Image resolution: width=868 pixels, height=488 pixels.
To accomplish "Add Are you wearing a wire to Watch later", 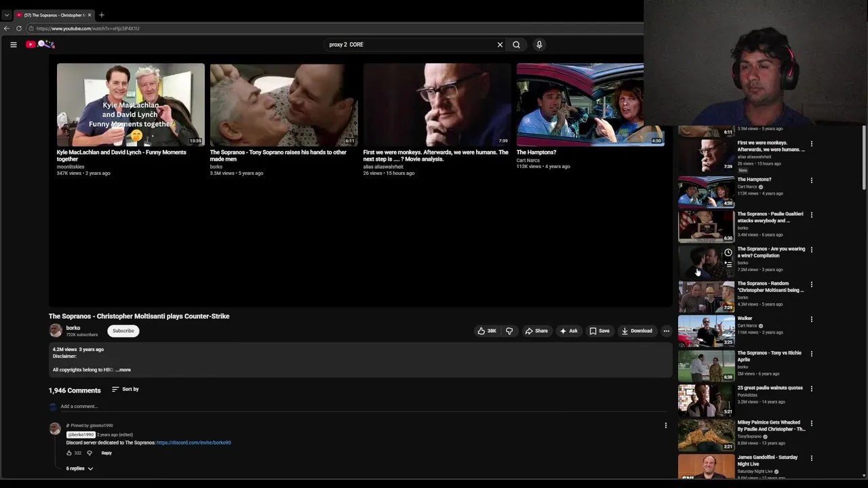I will point(728,253).
